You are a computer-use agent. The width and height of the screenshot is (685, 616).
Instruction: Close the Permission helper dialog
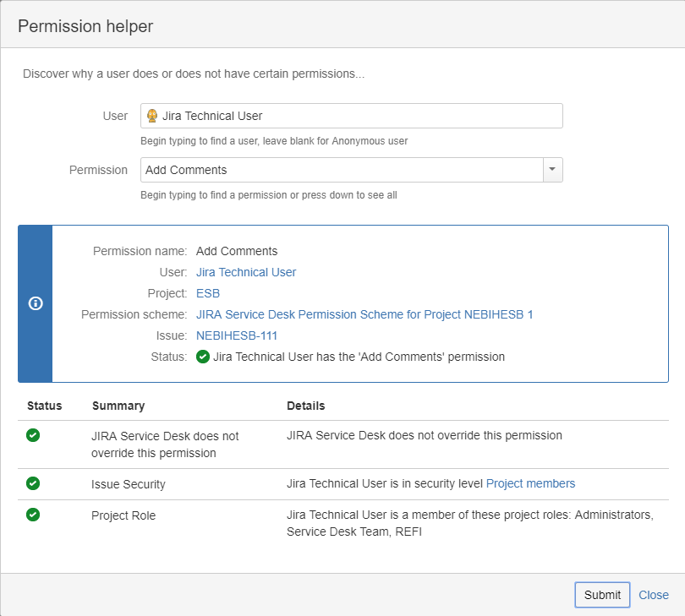click(x=654, y=595)
